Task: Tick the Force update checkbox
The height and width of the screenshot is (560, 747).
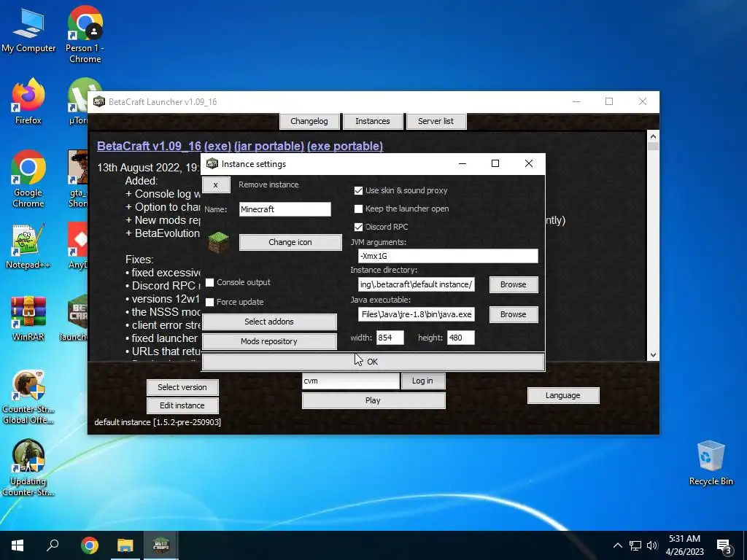Action: (x=209, y=302)
